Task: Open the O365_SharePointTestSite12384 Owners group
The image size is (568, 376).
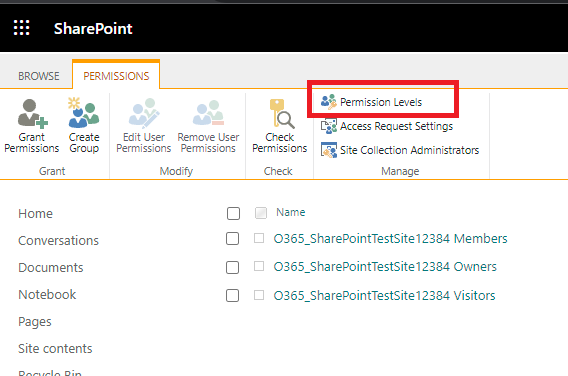Action: 385,267
